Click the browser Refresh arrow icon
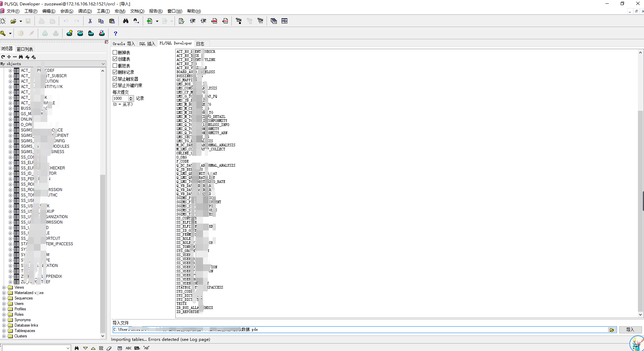This screenshot has height=351, width=644. click(3, 57)
